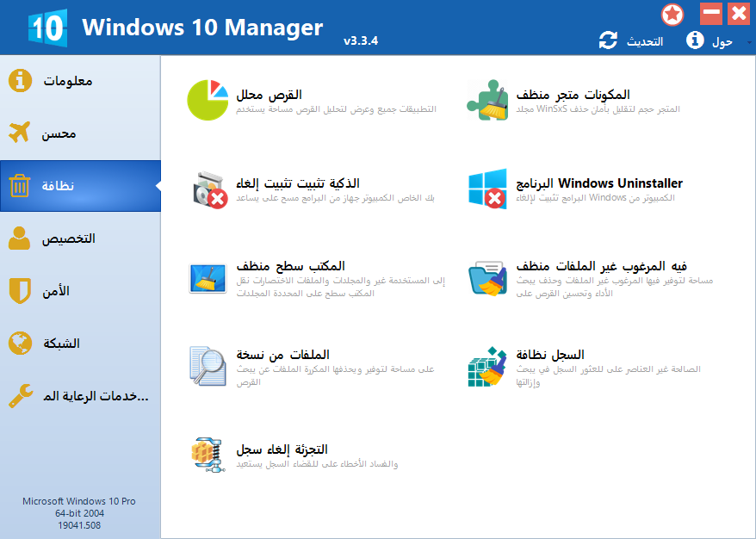Open المكتب سطح منظف tool title
756x539 pixels.
coord(290,266)
